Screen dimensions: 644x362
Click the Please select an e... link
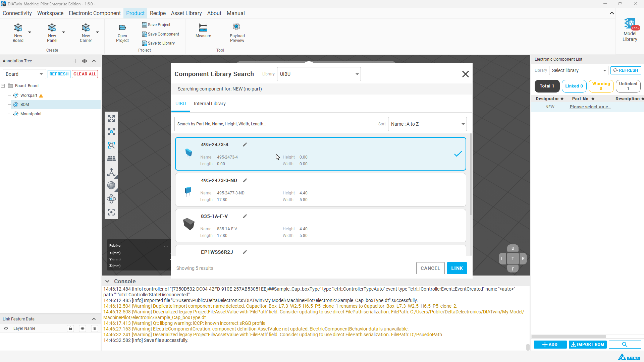pos(590,107)
